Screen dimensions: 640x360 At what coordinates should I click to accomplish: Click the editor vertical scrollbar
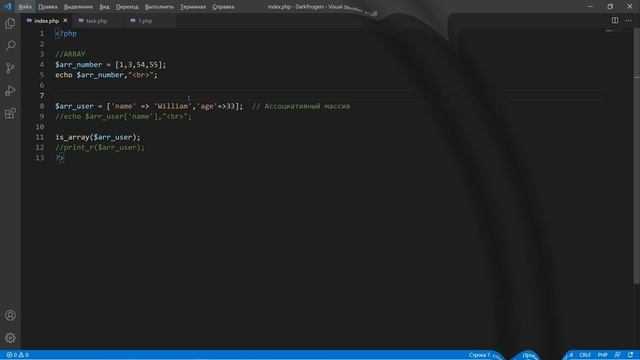click(x=637, y=155)
